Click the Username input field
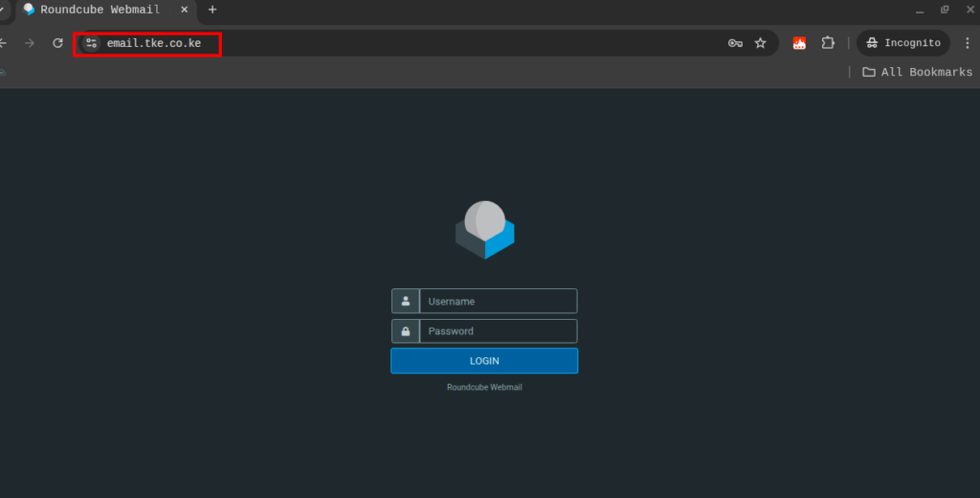Image resolution: width=980 pixels, height=498 pixels. click(x=498, y=301)
